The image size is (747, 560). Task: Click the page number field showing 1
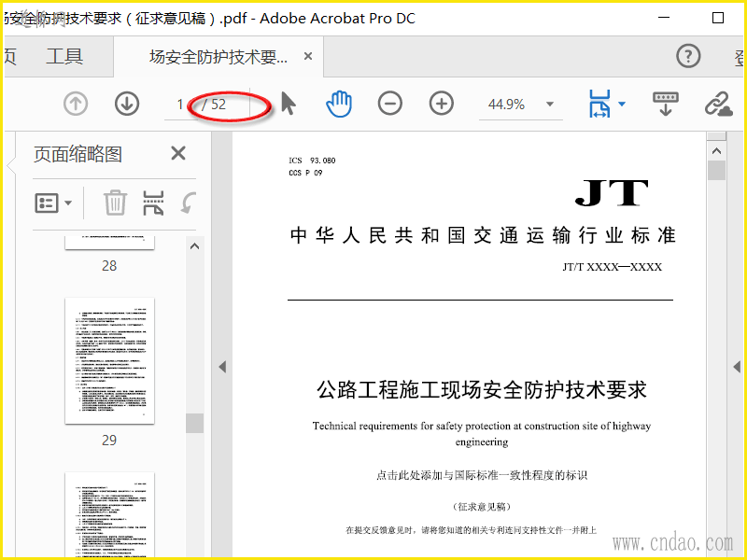[180, 105]
